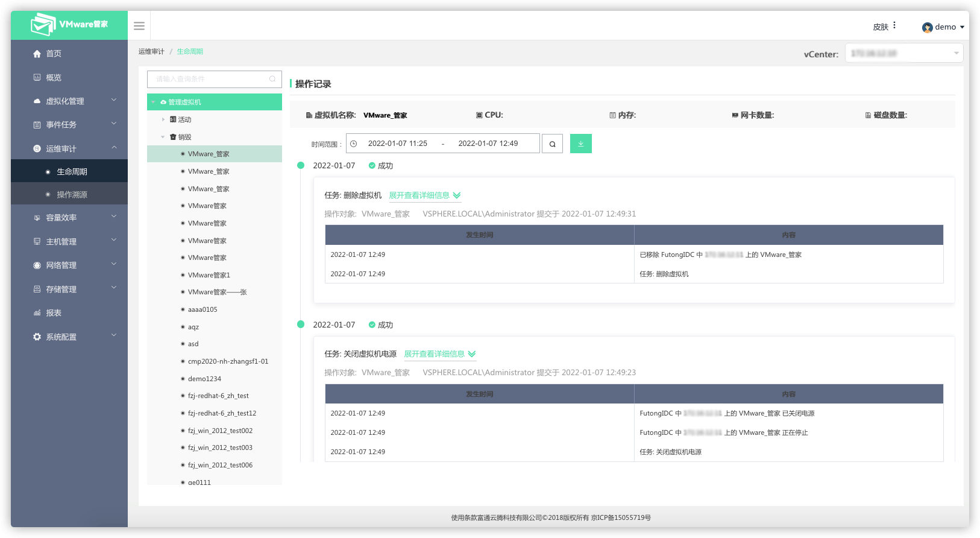This screenshot has width=980, height=538.
Task: Click the green success icon of the 删除虚拟机 record
Action: click(x=372, y=166)
